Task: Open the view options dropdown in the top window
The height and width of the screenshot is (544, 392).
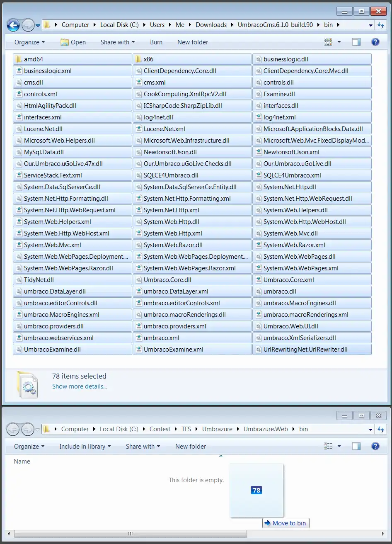Action: 339,42
